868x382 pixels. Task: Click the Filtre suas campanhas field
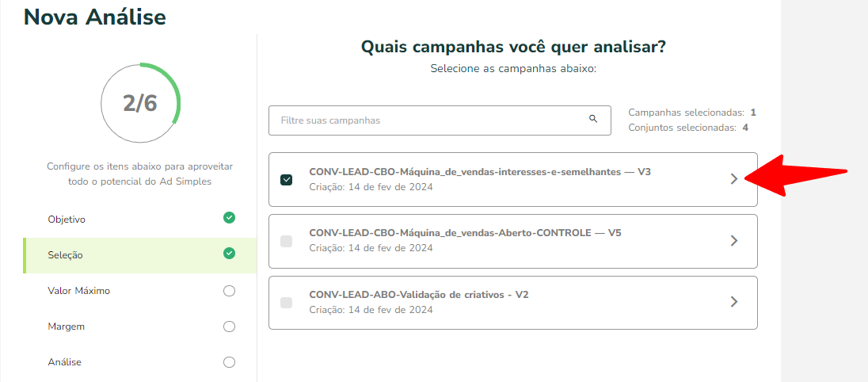coord(440,120)
